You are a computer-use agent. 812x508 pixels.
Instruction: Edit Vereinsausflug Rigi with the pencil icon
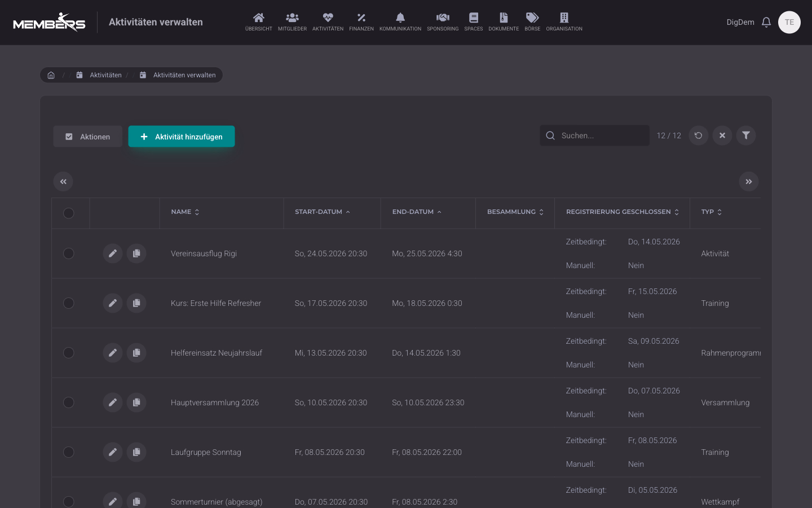[113, 253]
